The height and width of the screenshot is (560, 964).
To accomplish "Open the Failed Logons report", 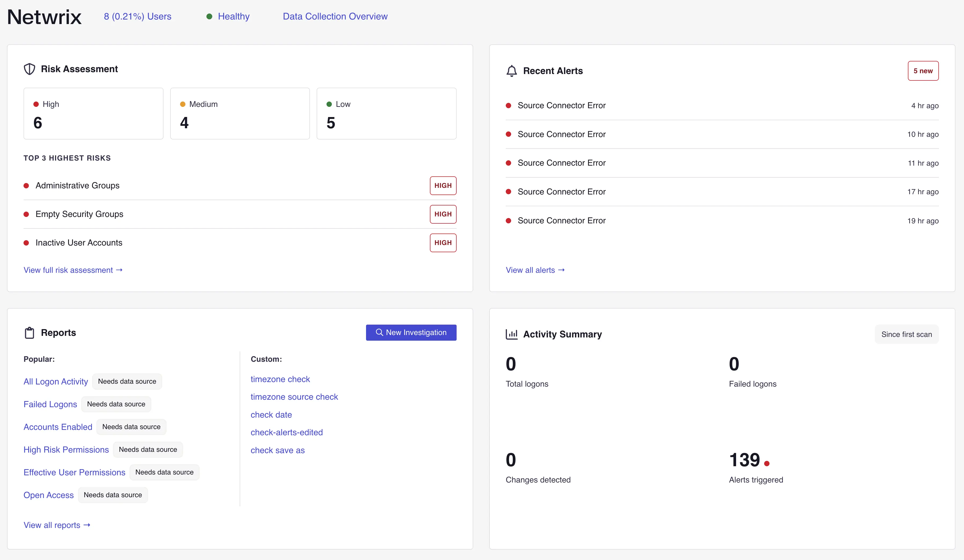I will click(50, 404).
